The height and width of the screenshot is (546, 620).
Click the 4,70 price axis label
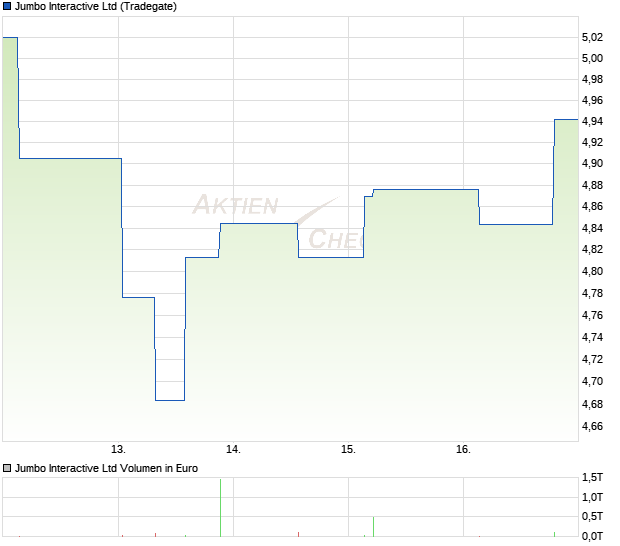click(592, 382)
